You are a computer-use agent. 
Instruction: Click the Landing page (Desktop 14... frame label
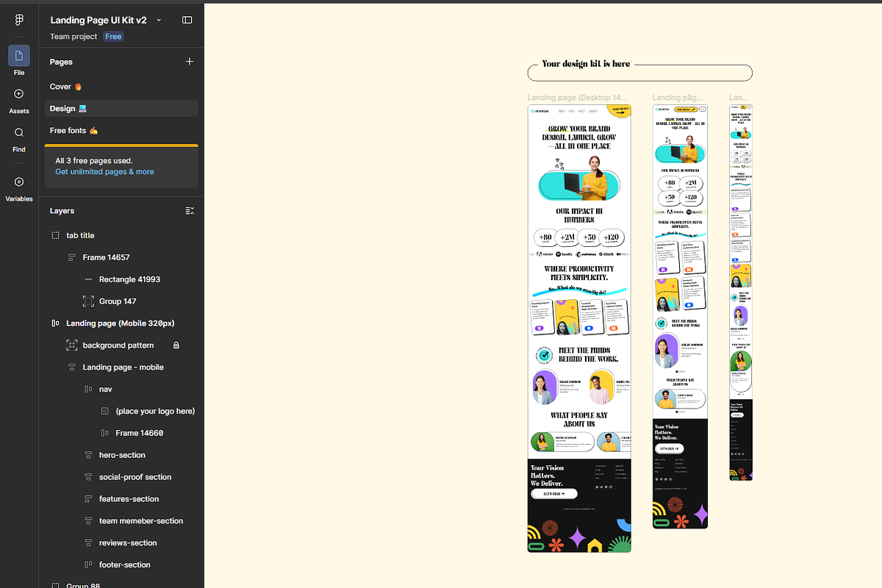(x=578, y=97)
